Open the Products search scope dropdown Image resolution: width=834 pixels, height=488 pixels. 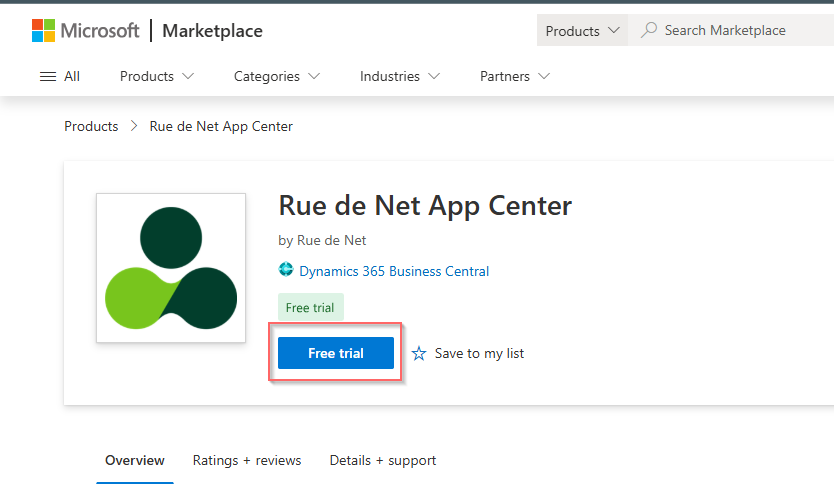(x=582, y=31)
